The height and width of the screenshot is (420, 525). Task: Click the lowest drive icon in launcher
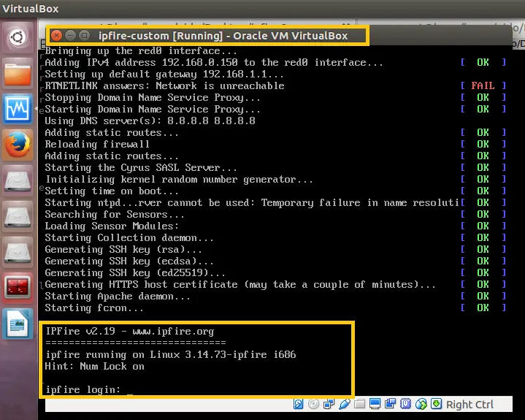[x=18, y=253]
